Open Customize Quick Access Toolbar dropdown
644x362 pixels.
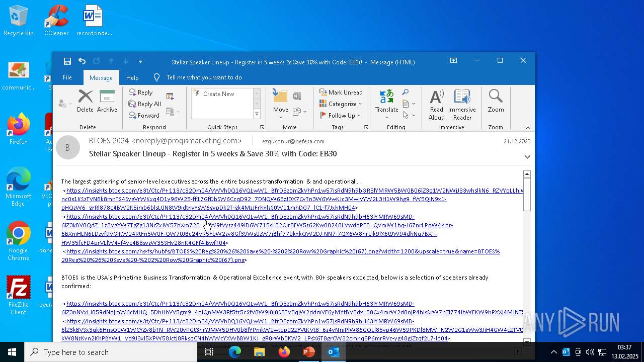[140, 61]
